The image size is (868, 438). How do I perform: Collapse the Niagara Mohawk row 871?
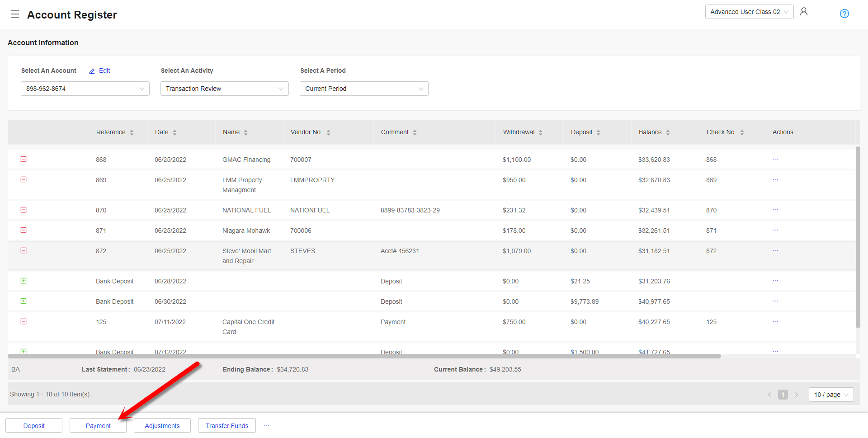coord(24,230)
